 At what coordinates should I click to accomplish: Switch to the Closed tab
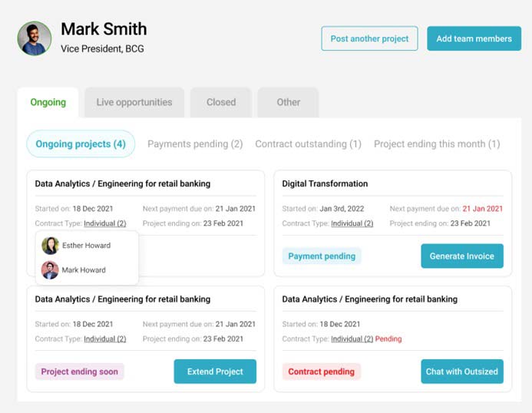221,102
